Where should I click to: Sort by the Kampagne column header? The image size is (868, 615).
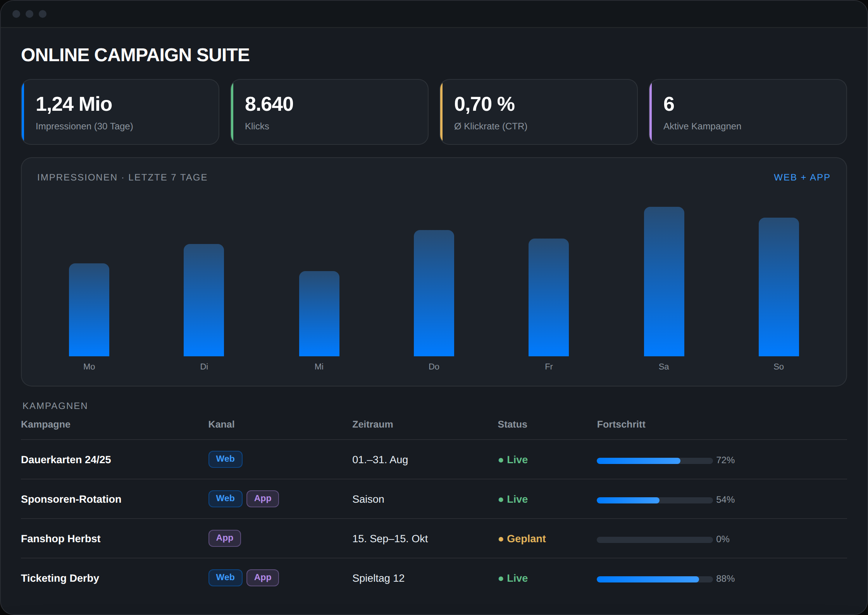click(x=46, y=424)
